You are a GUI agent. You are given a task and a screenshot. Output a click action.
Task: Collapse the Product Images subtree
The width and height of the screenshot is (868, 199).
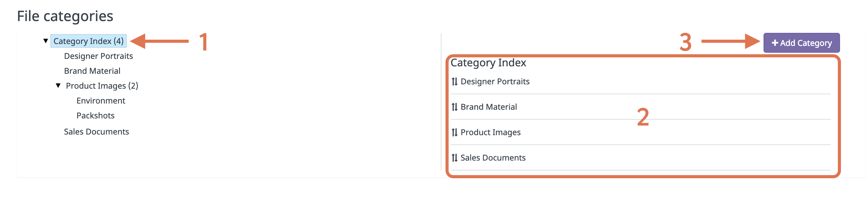pos(58,86)
